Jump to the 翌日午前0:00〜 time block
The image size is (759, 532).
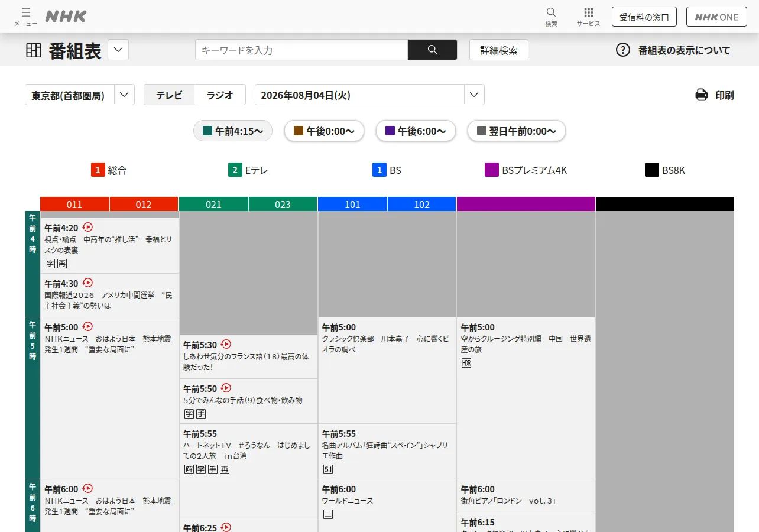tap(517, 131)
